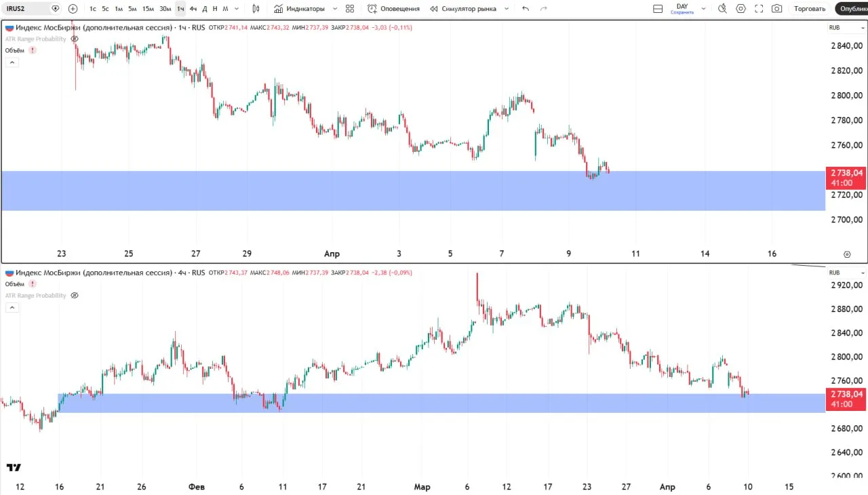This screenshot has width=868, height=495.
Task: Click the Апр date label on upper time axis
Action: 332,254
